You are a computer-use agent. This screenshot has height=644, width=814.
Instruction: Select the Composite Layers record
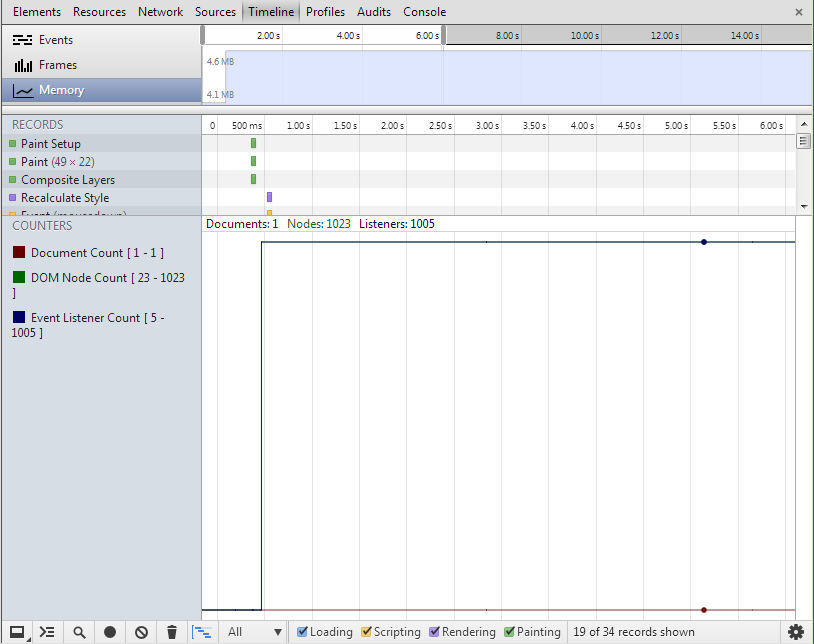coord(102,180)
